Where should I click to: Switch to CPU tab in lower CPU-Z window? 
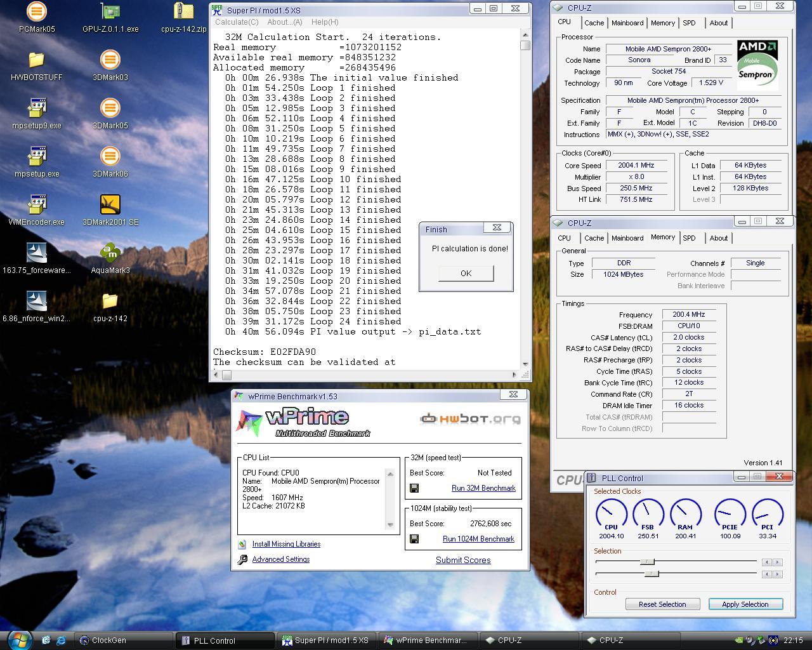click(x=564, y=238)
